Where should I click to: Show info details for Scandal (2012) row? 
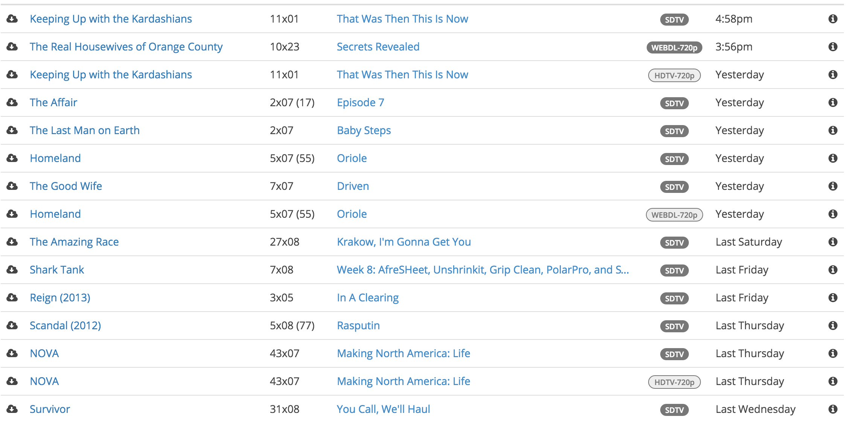pos(833,326)
